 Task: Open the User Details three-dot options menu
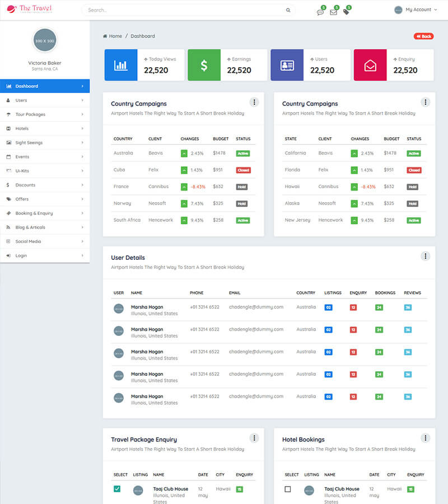pyautogui.click(x=425, y=256)
